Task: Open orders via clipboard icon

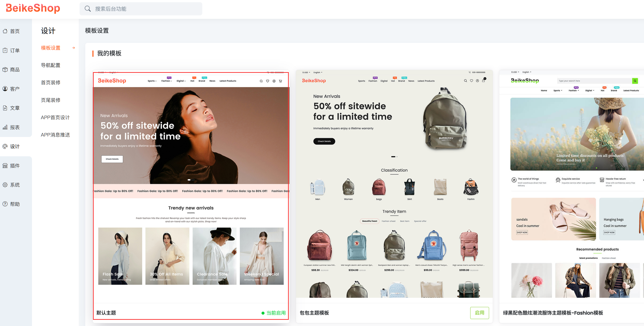Action: 5,50
